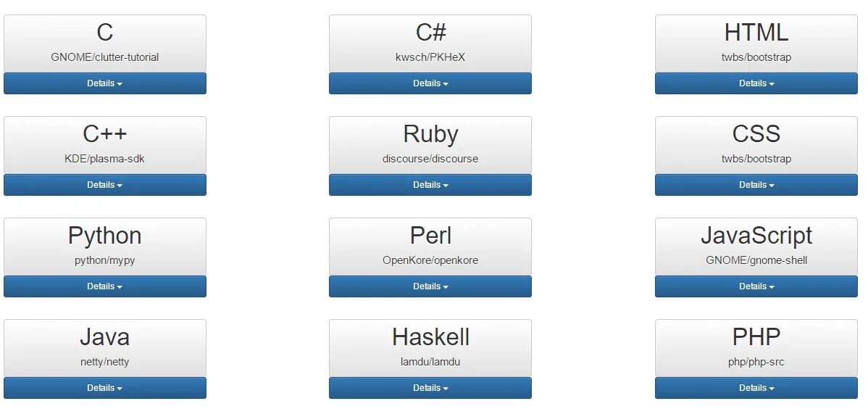The height and width of the screenshot is (409, 868).
Task: Open the Details dropdown for CSS
Action: coord(756,184)
